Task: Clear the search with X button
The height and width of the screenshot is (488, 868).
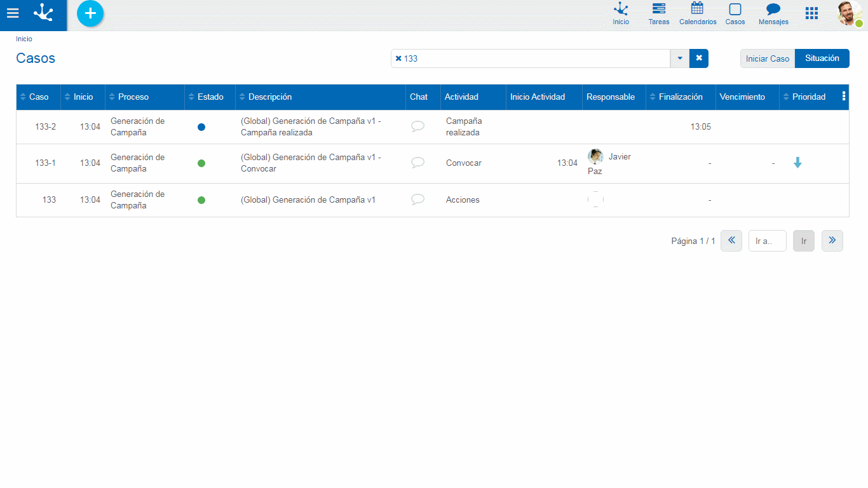Action: point(699,58)
